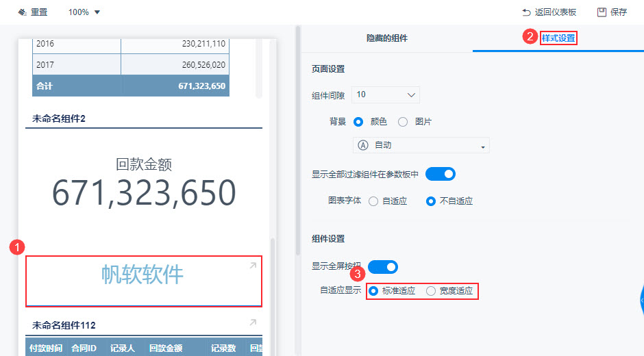Click the 重置 reset icon
This screenshot has height=356, width=644.
tap(22, 12)
